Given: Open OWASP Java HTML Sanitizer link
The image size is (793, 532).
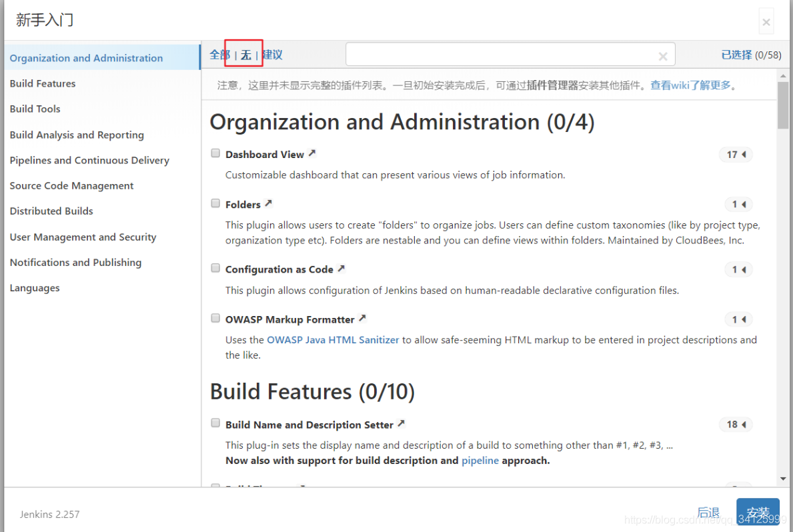Looking at the screenshot, I should tap(333, 340).
